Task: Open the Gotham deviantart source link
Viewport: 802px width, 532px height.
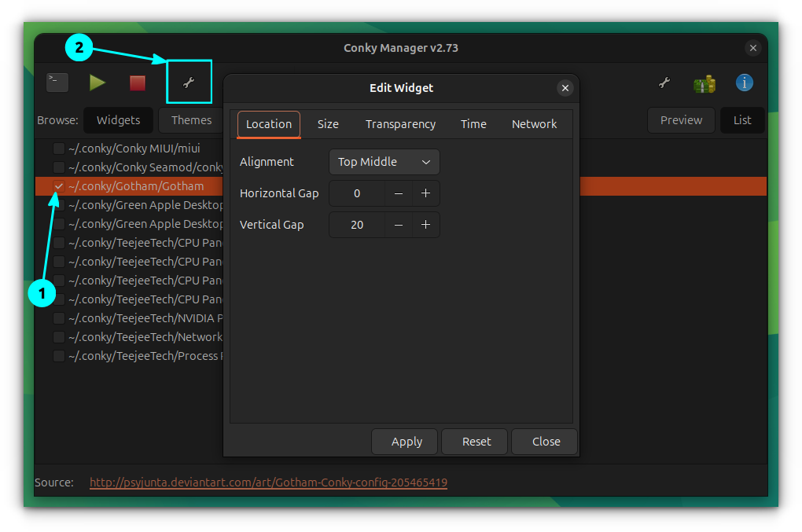Action: click(x=268, y=482)
